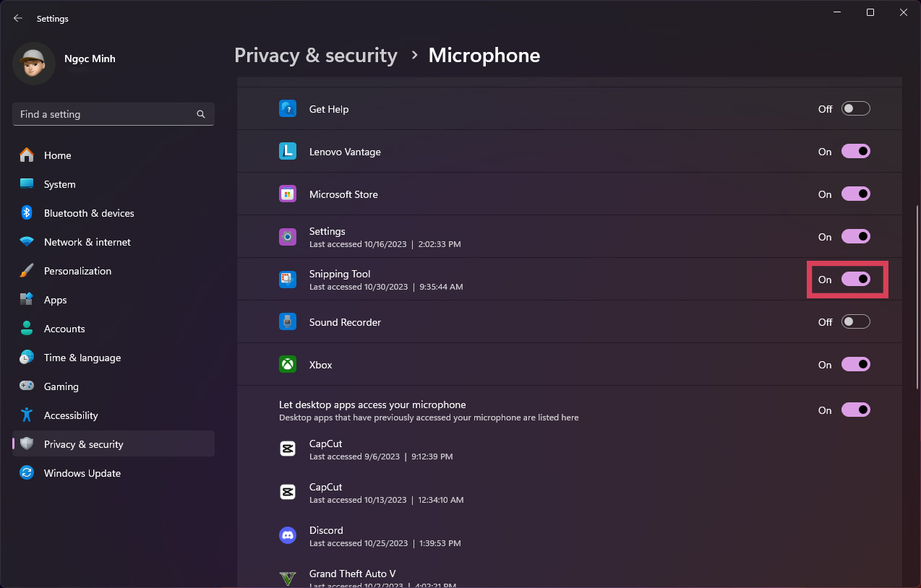Open Home via its house icon
Image resolution: width=921 pixels, height=588 pixels.
pos(27,155)
